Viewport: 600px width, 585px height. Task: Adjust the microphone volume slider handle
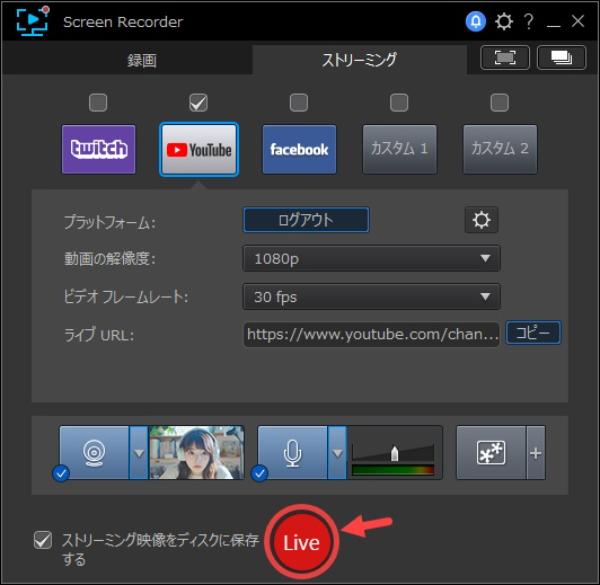pos(395,453)
